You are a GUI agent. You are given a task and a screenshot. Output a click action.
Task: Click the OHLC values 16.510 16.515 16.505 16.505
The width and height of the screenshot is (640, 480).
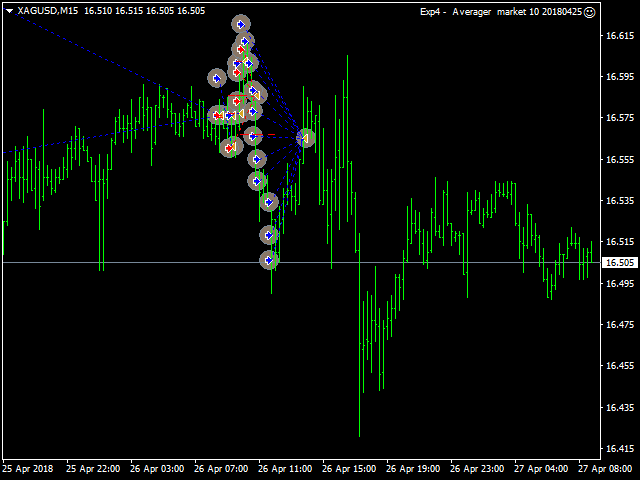click(x=144, y=11)
